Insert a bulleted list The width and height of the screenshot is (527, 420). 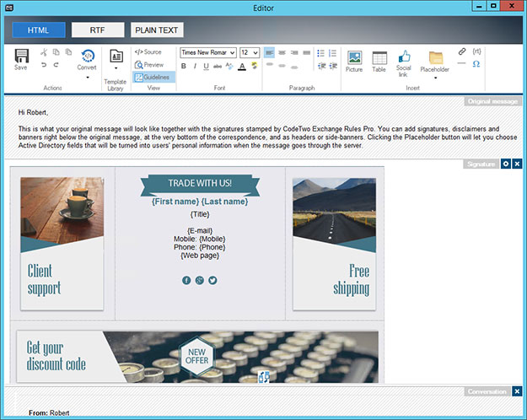tap(321, 53)
